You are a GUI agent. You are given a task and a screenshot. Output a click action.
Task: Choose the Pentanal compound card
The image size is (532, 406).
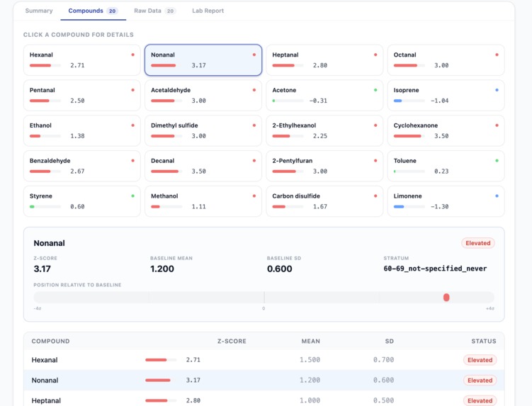click(81, 96)
